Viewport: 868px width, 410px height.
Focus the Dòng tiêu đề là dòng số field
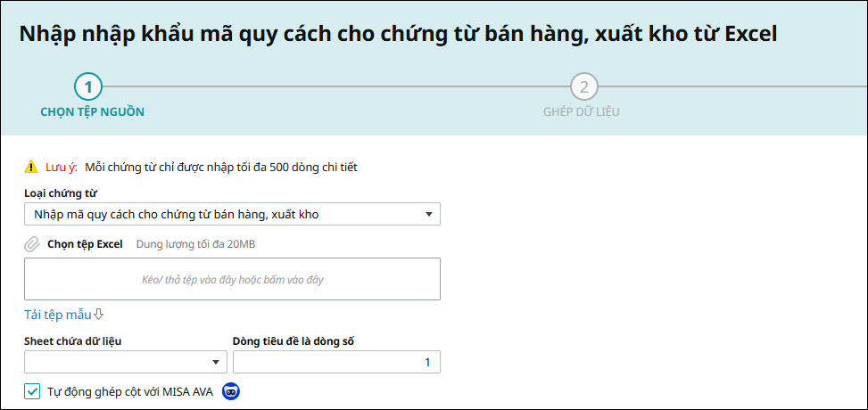336,362
